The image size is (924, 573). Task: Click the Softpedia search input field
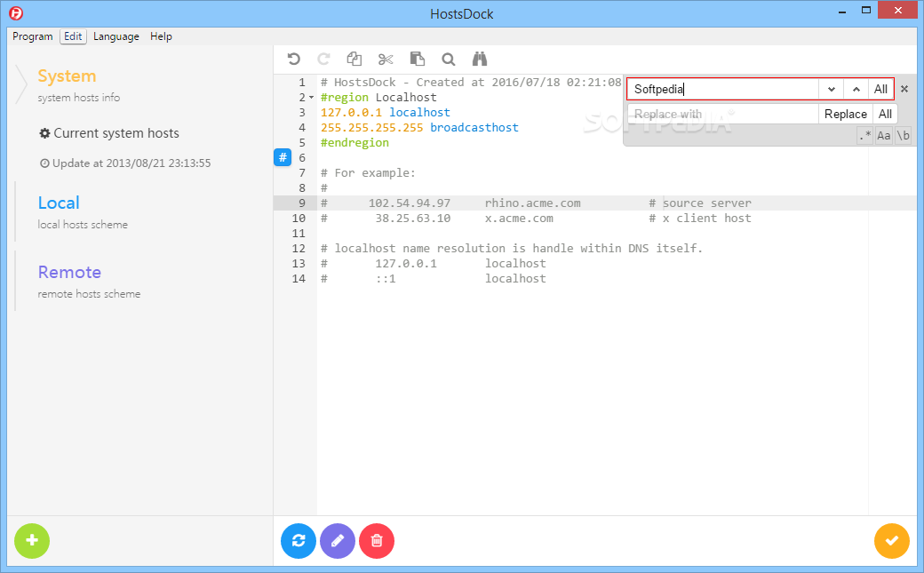pos(723,89)
